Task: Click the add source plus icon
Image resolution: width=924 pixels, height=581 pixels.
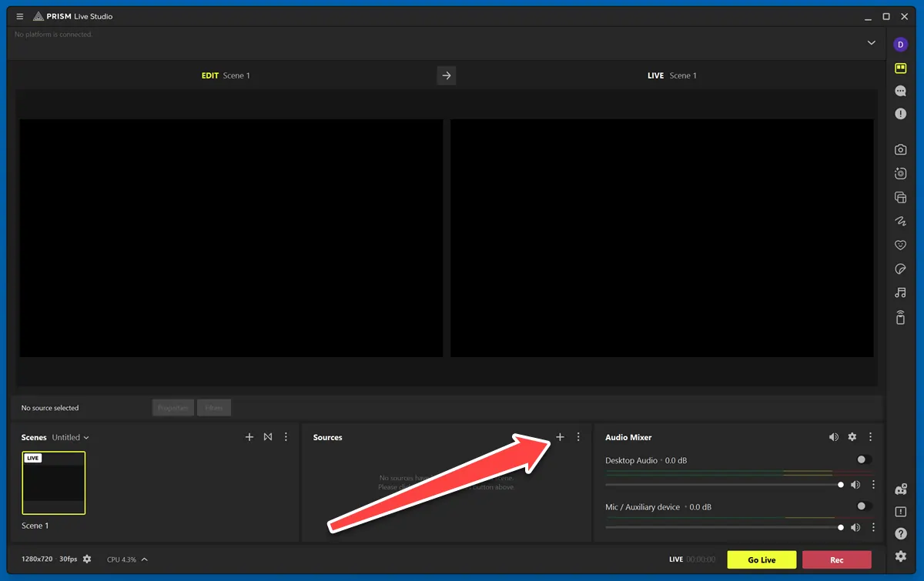Action: (x=560, y=437)
